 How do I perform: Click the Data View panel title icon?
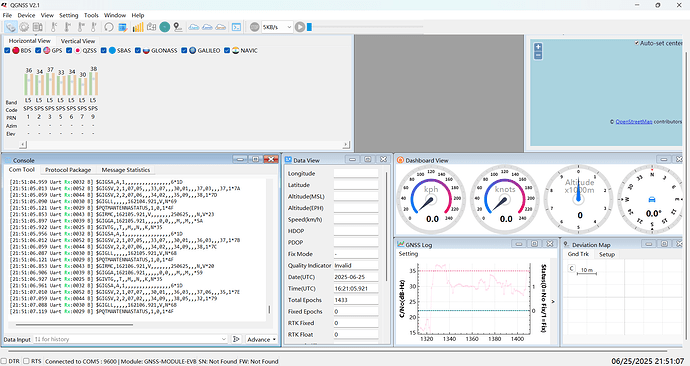coord(288,160)
